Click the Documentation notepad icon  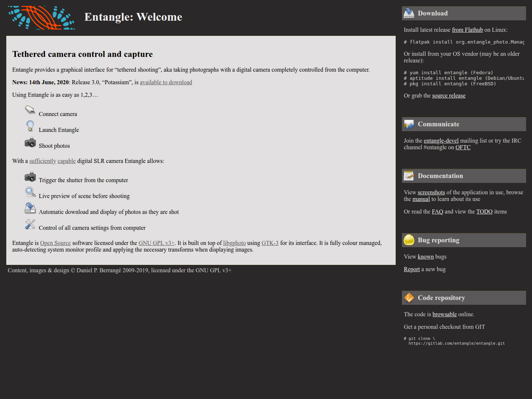[x=409, y=176]
